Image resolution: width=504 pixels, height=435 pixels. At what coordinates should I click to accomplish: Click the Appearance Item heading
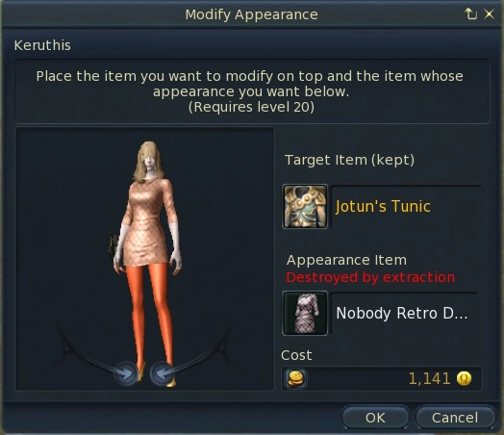[346, 260]
